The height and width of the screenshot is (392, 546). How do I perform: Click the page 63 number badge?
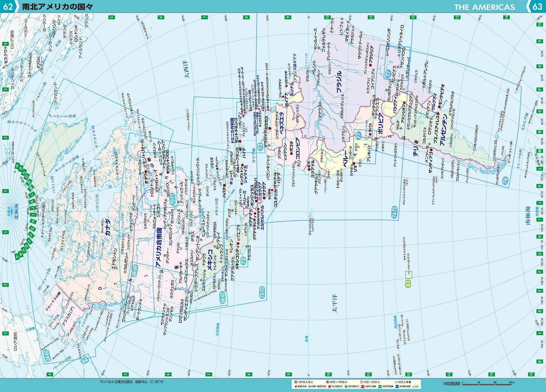click(537, 6)
